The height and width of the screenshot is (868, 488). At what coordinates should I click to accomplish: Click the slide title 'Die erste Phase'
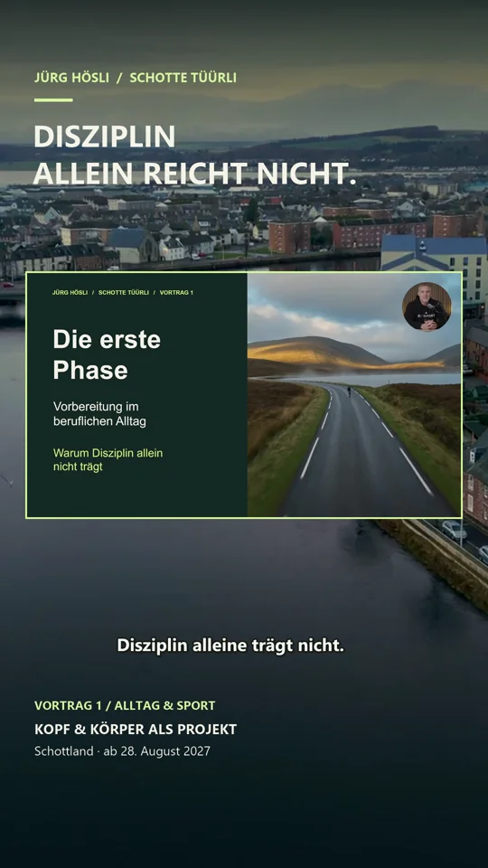pyautogui.click(x=107, y=354)
